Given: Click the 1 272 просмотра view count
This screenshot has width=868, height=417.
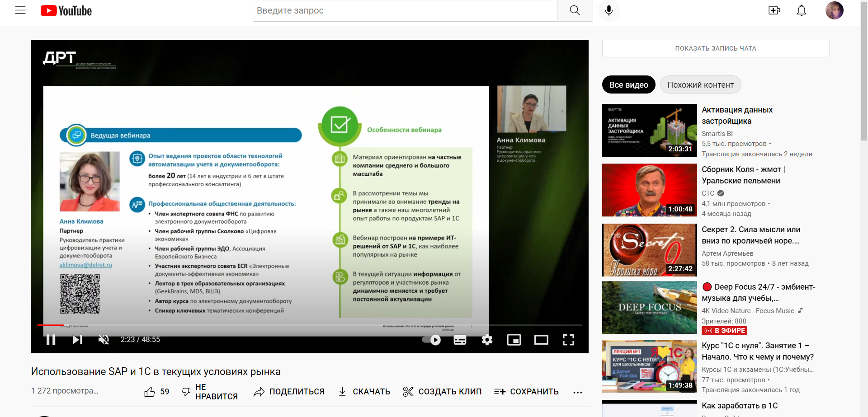Looking at the screenshot, I should (65, 391).
